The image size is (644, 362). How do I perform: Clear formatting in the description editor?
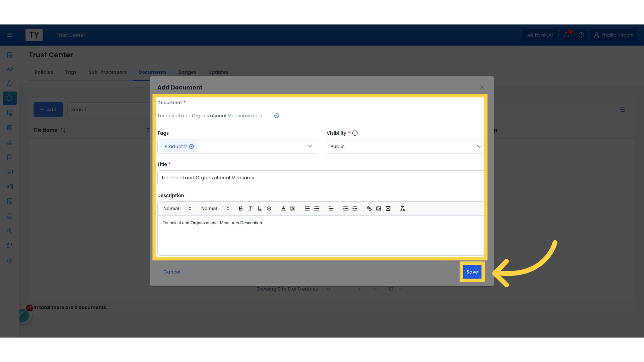coord(402,208)
